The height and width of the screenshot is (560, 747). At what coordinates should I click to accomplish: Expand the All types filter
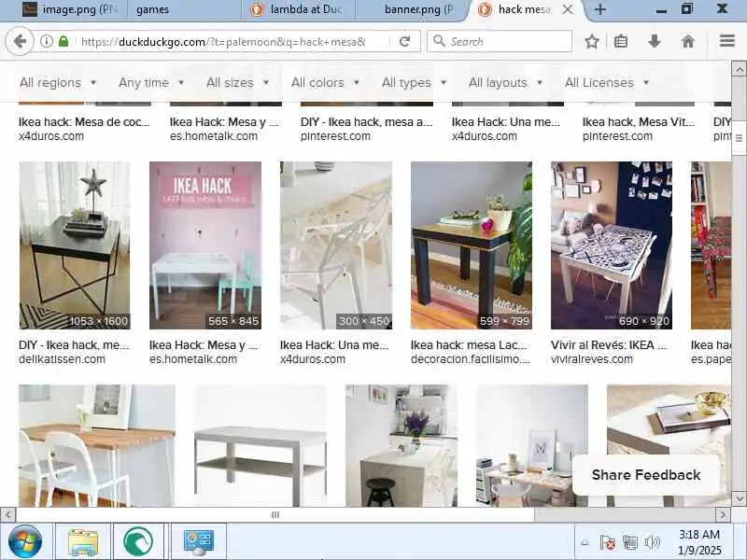click(x=414, y=82)
